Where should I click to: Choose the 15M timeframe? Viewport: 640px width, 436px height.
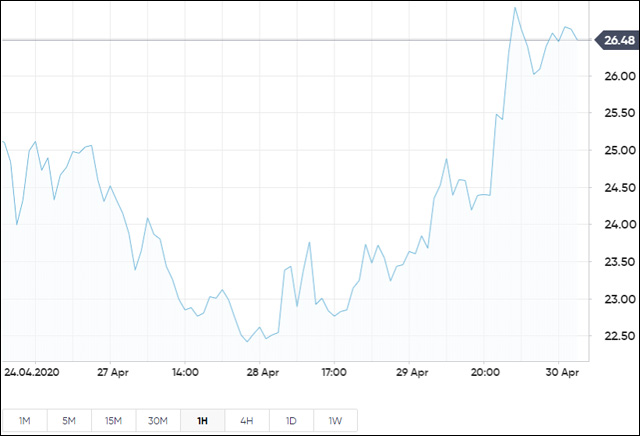point(113,420)
